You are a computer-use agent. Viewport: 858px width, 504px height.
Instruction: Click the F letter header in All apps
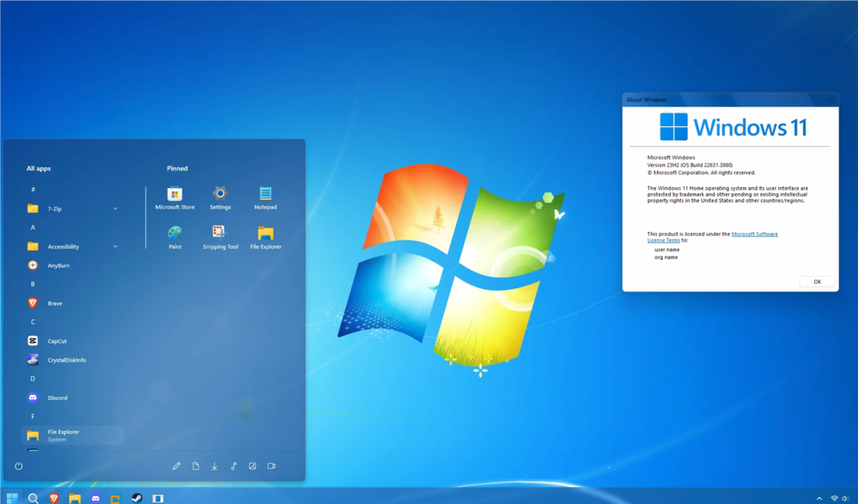click(33, 416)
